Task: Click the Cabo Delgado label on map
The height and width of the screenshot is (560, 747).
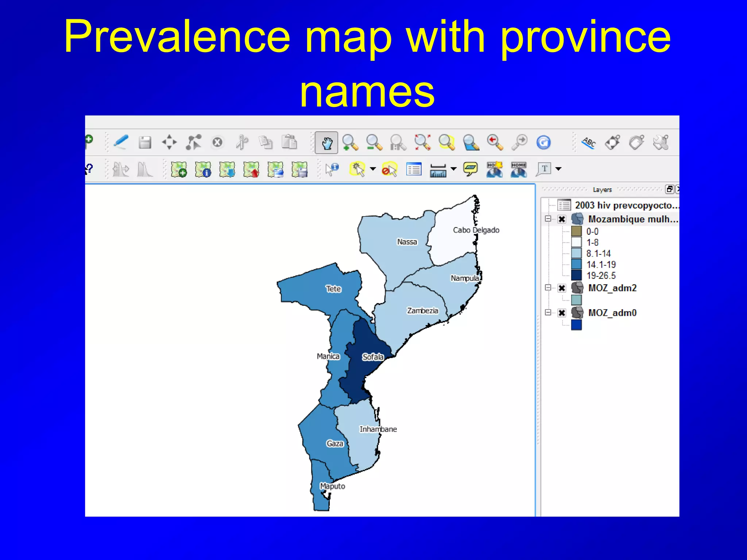Action: pos(476,230)
